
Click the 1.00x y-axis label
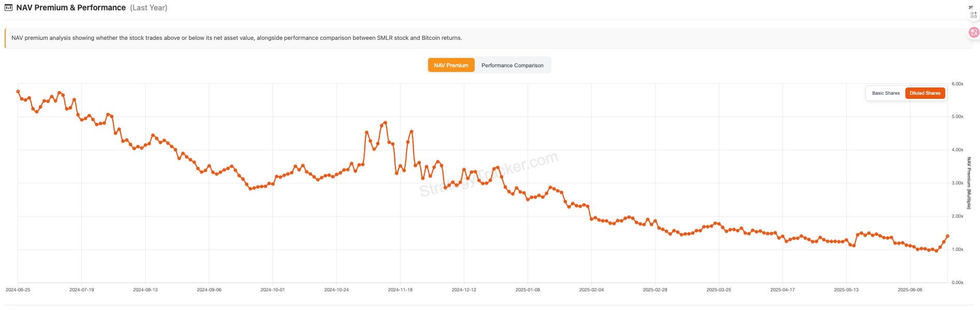pos(957,249)
